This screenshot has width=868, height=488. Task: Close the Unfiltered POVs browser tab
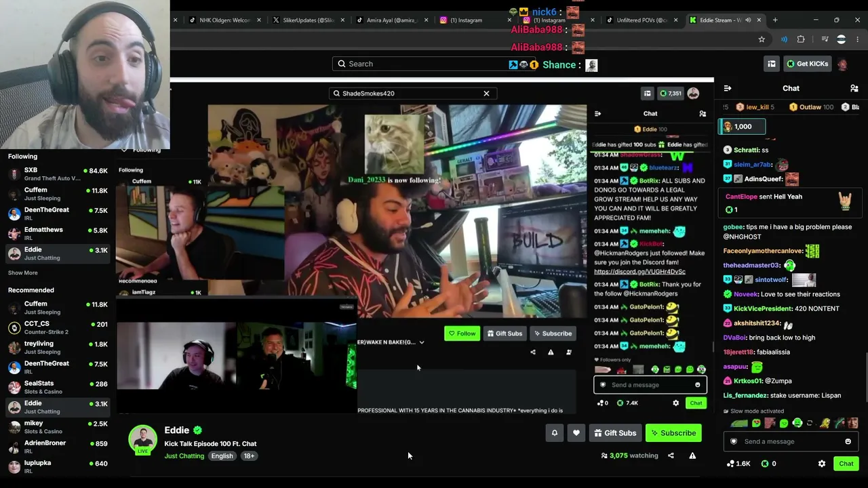675,20
